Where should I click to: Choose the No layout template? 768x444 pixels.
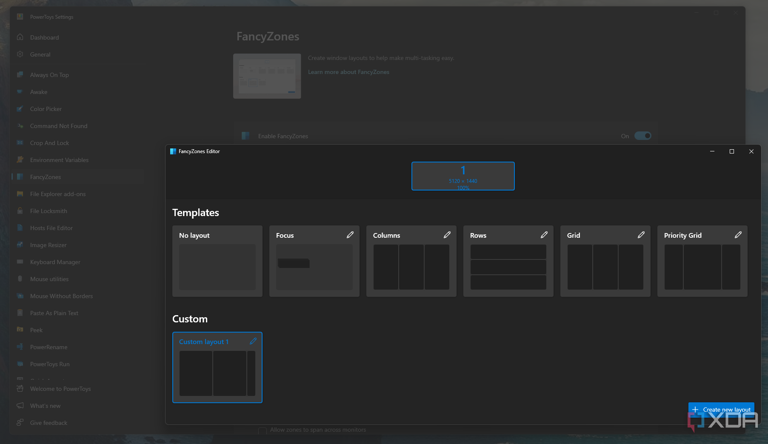click(217, 267)
